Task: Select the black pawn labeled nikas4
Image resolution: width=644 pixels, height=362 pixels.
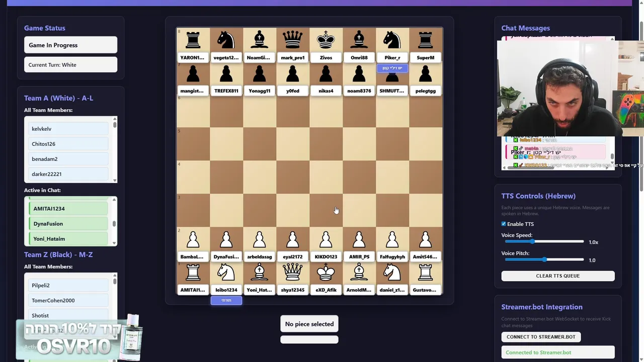Action: pyautogui.click(x=326, y=73)
